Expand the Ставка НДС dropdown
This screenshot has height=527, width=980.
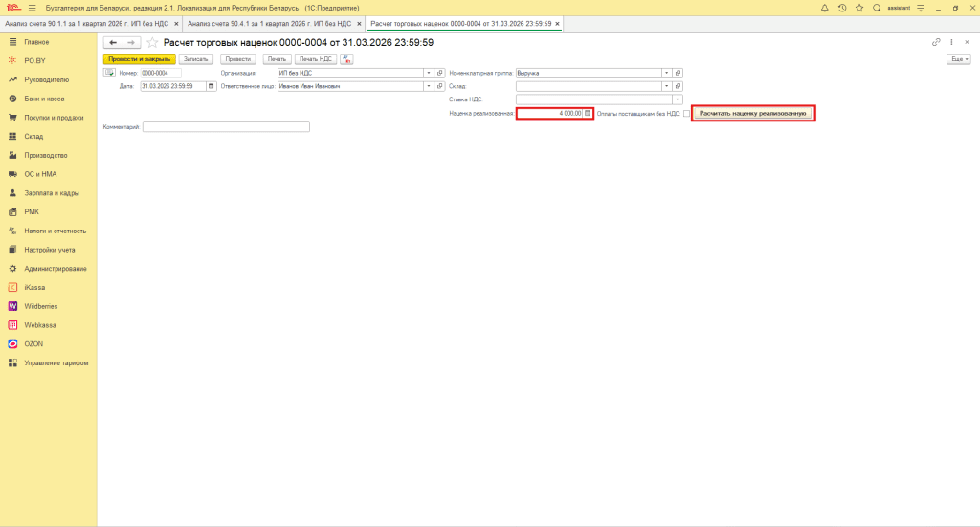(677, 99)
